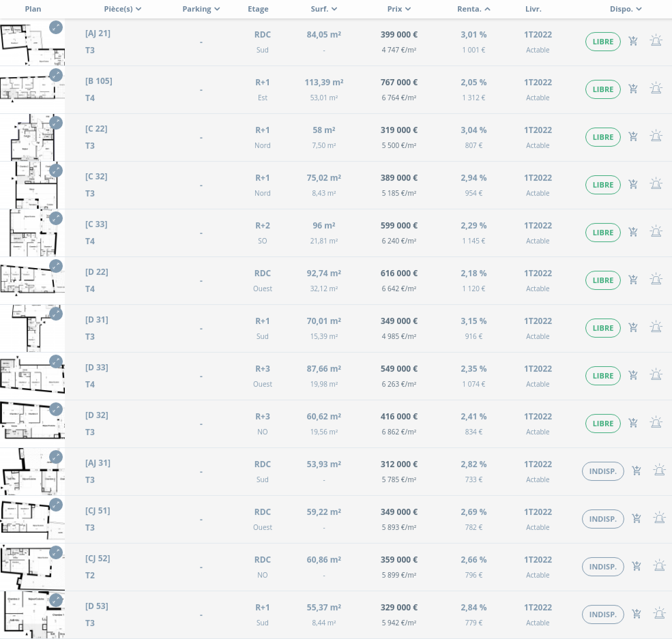Open Parking column filter
This screenshot has height=639, width=672.
[x=201, y=9]
